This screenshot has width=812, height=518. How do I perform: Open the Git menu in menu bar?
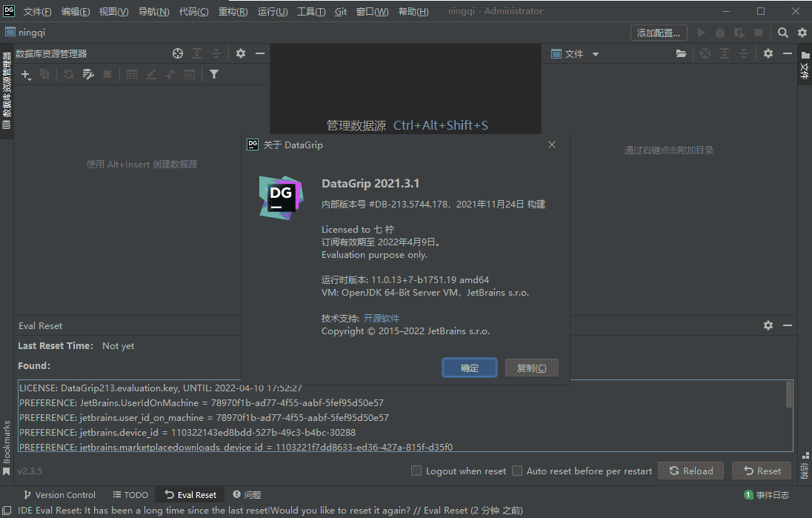341,12
